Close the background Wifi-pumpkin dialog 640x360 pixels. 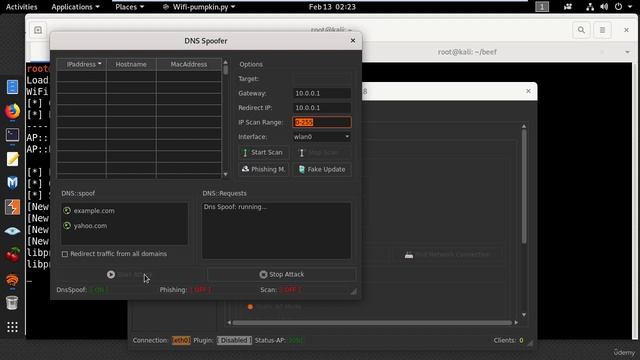[528, 91]
